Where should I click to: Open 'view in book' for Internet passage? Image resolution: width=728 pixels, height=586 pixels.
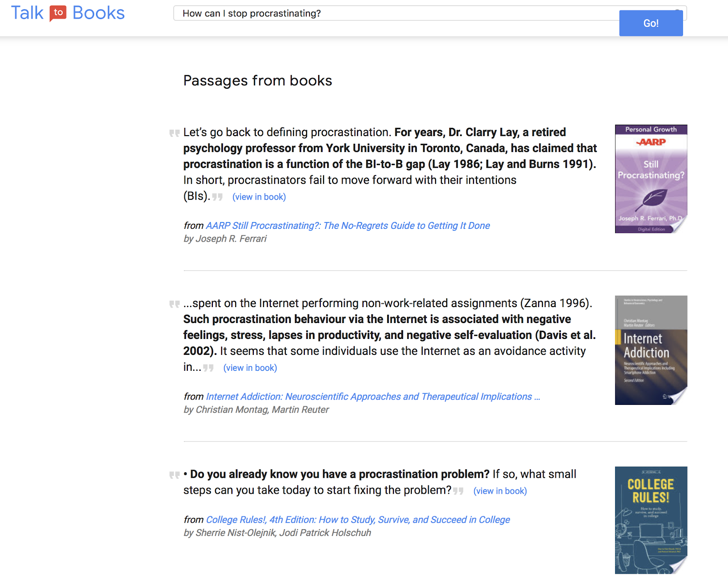250,368
